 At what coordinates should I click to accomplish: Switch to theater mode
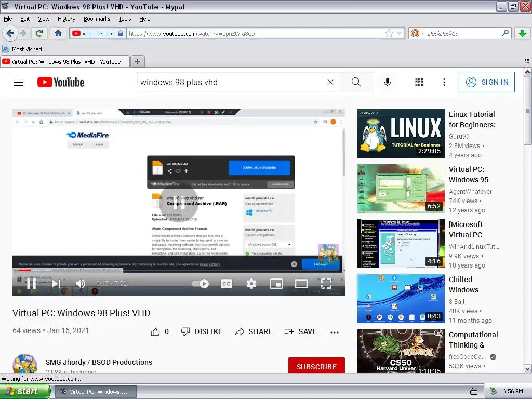[x=301, y=284]
